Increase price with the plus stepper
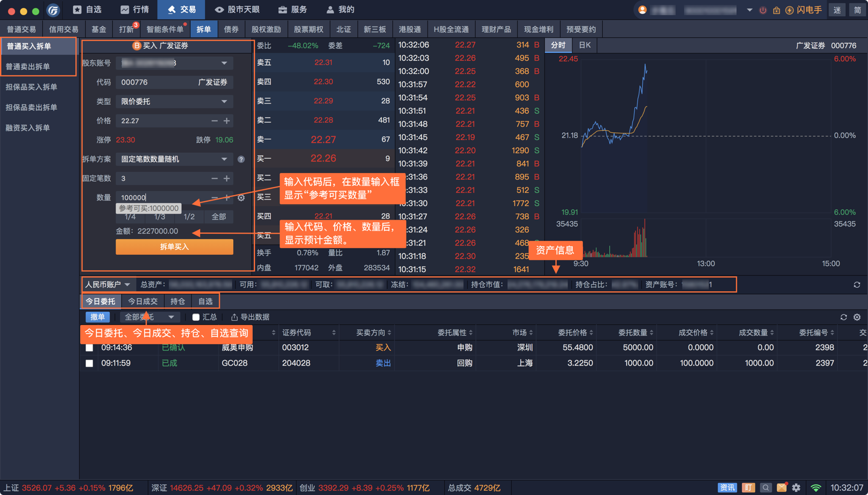 point(227,121)
